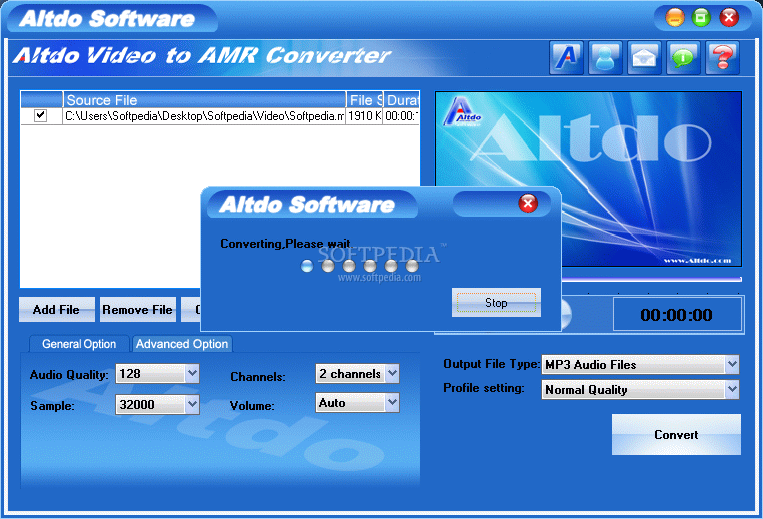Click the Duration column header
This screenshot has width=763, height=519.
coord(401,100)
